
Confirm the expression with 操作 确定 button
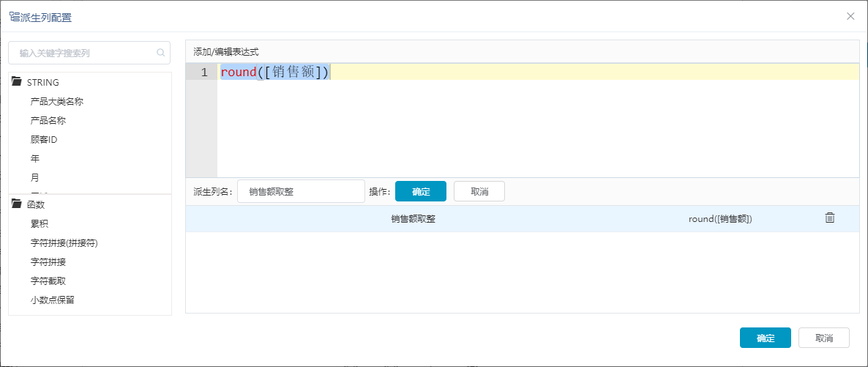(421, 191)
